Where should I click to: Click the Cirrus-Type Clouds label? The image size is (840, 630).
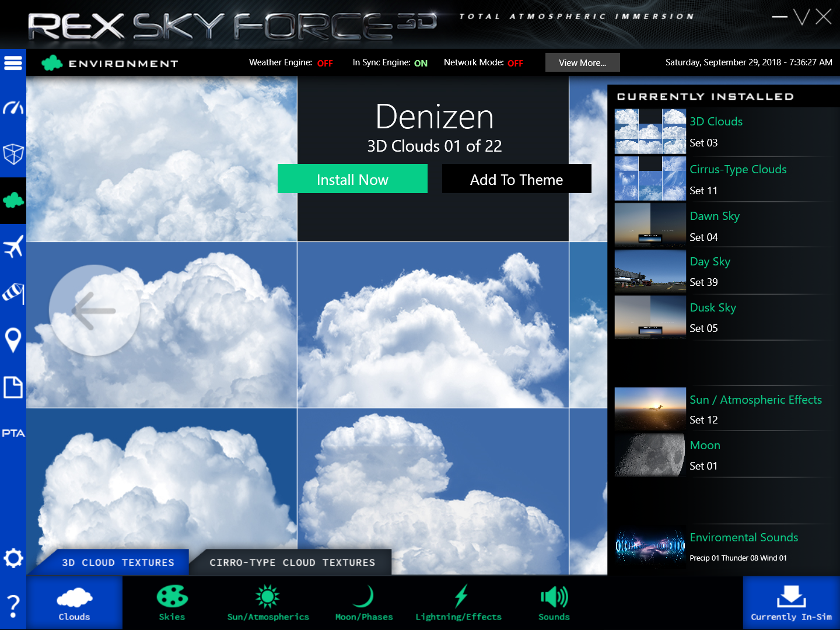click(x=738, y=170)
